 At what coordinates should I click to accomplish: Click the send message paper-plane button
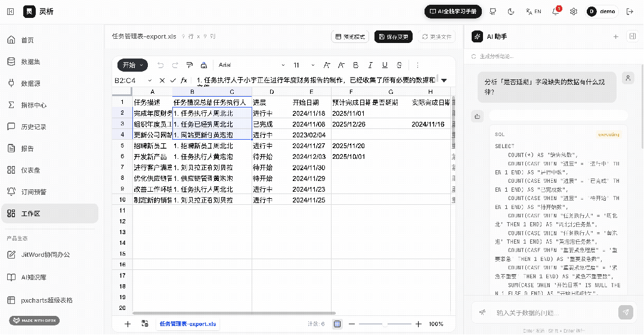click(x=626, y=312)
